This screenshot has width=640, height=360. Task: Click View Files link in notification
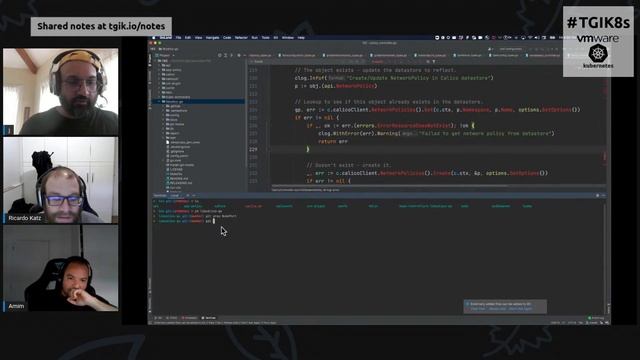(478, 309)
